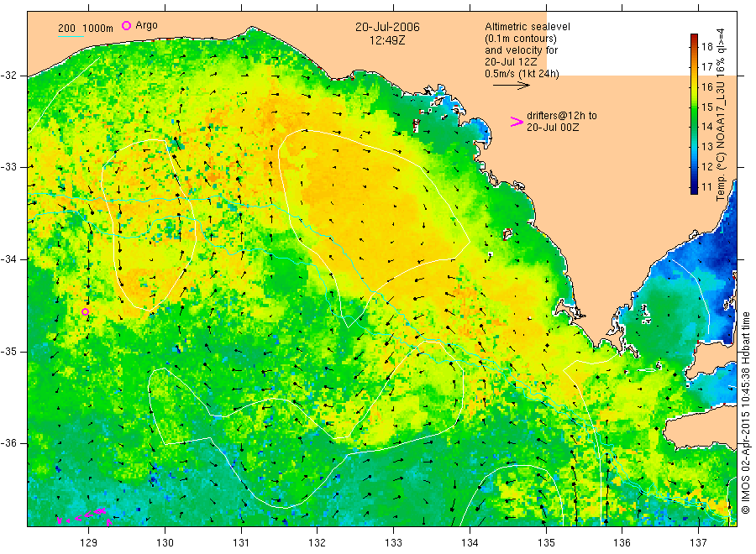Viewport: 756px width, 554px height.
Task: Click the '200 1000m' legend text
Action: click(x=86, y=29)
